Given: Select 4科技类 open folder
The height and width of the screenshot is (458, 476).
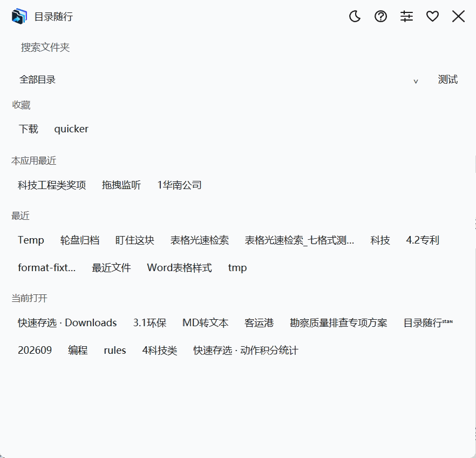Looking at the screenshot, I should pos(159,350).
